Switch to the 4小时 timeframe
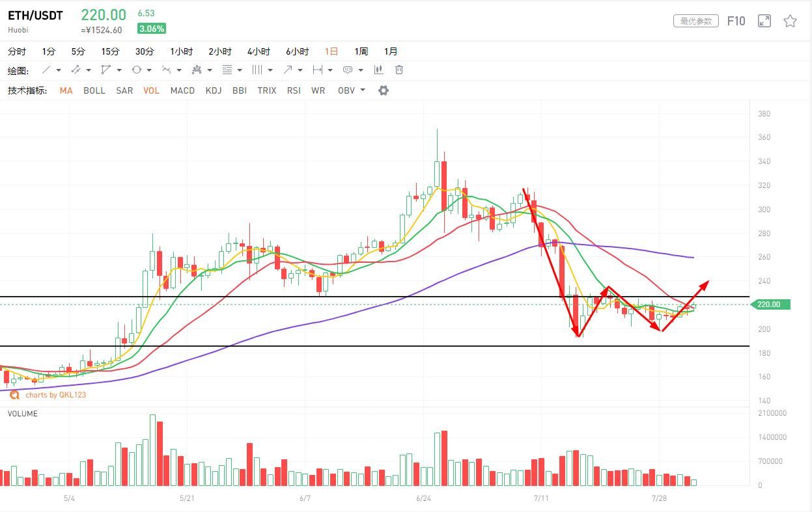The height and width of the screenshot is (512, 812). coord(259,51)
